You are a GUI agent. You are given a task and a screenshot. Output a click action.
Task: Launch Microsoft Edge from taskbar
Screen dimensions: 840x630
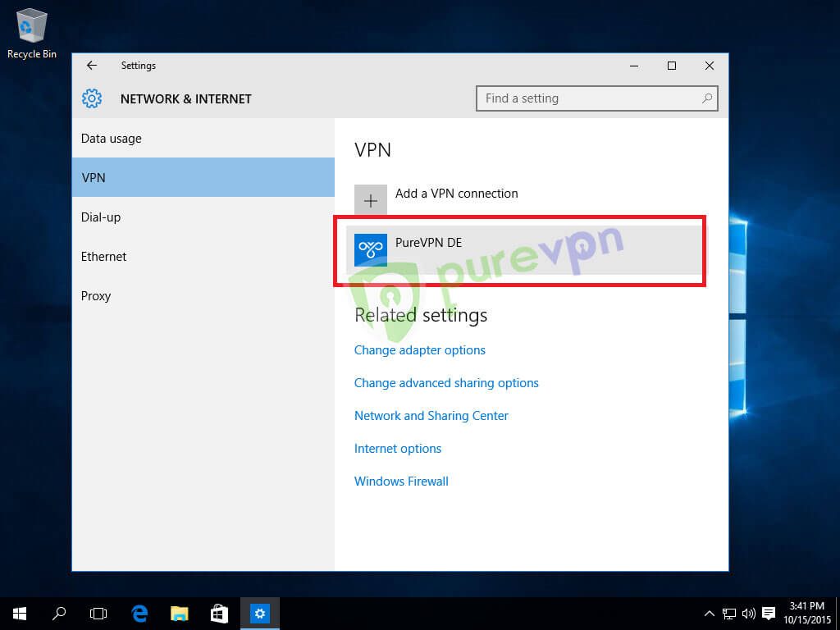click(139, 614)
